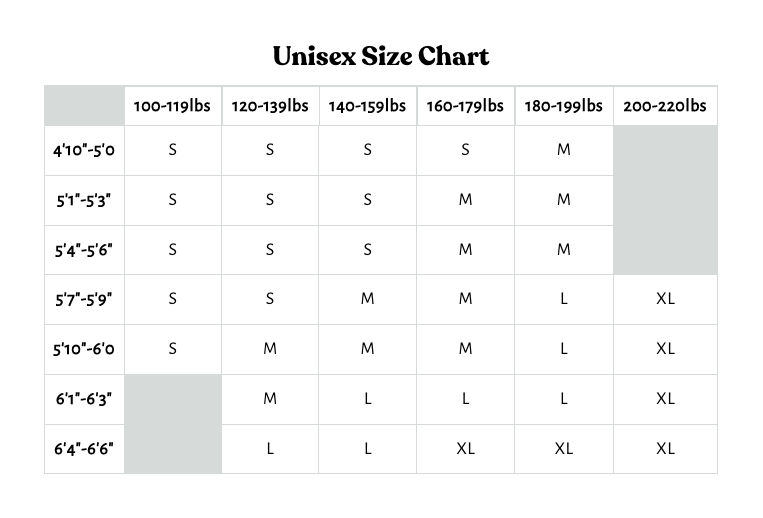Click the 5'10"-6'0 height row label
The width and height of the screenshot is (763, 518).
click(84, 349)
